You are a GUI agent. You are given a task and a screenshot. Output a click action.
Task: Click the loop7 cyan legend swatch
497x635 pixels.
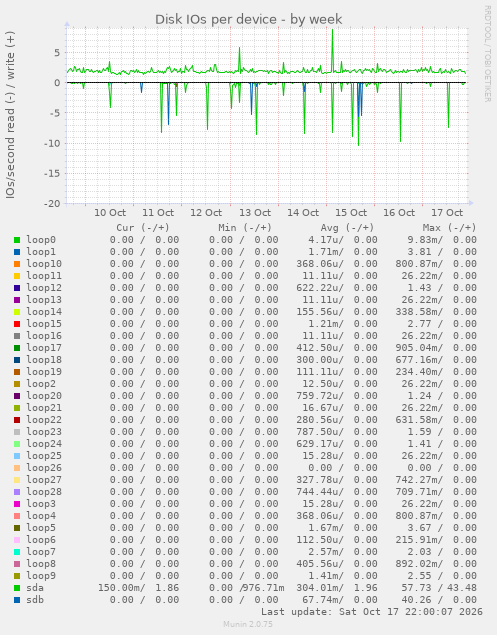click(x=17, y=552)
